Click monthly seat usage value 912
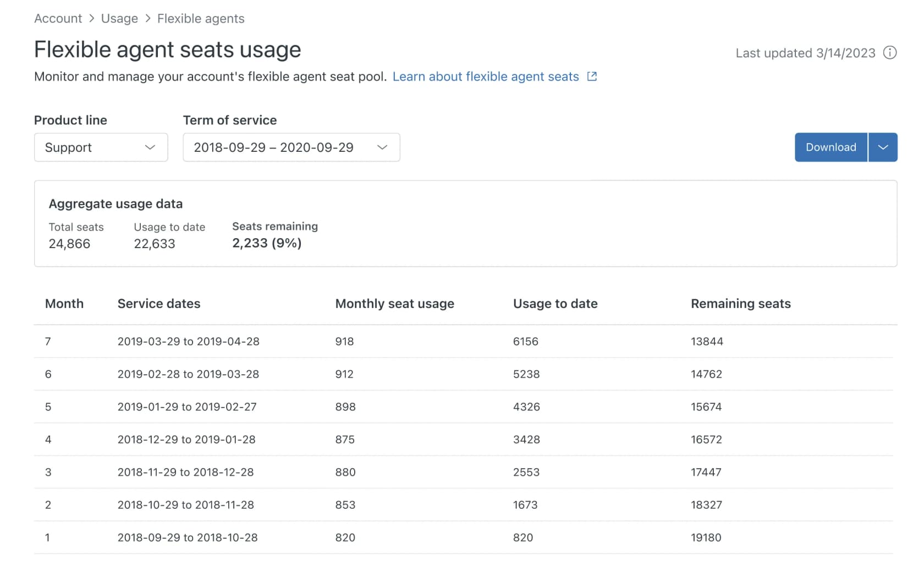Viewport: 924px width, 576px height. coord(344,374)
